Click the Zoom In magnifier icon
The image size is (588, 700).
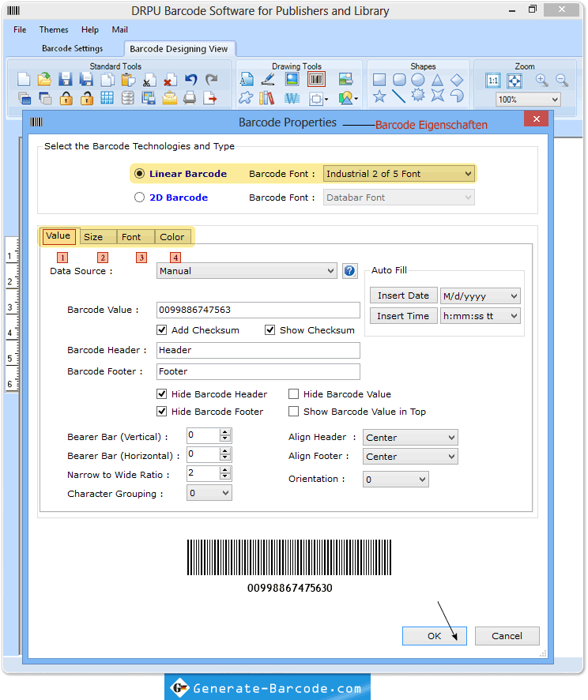(541, 81)
